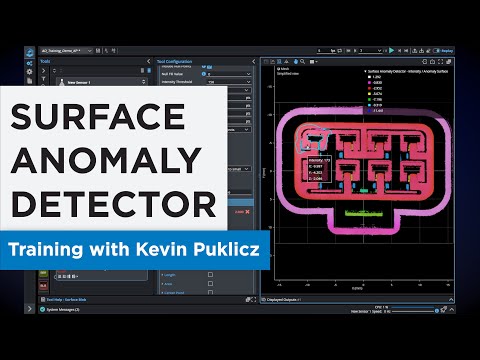
Task: Click the green legend color swatch
Action: coord(369,99)
